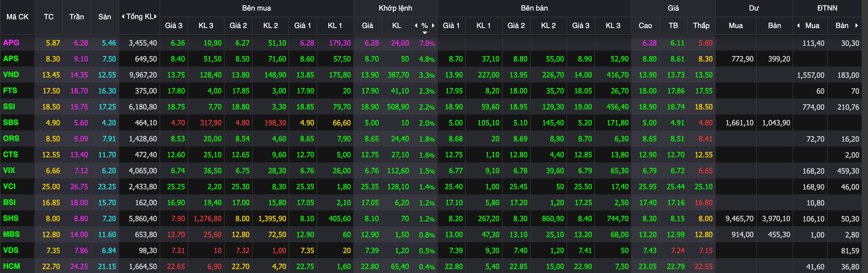Click Khớp lệnh KL column header

[396, 26]
